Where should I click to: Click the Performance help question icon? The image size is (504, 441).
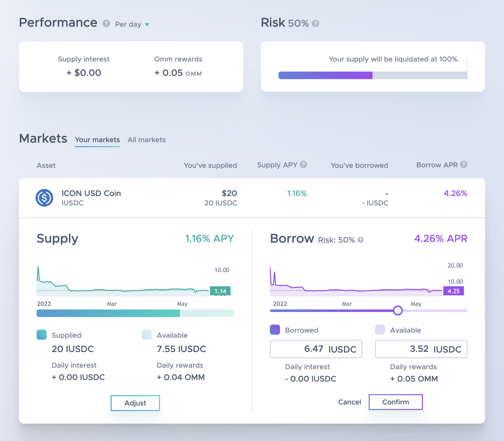(x=106, y=24)
